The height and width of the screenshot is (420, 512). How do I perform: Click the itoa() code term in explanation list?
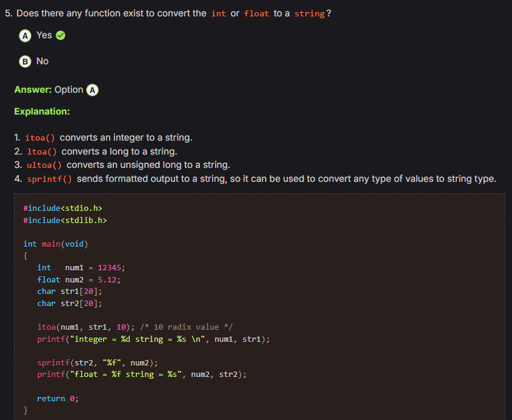41,138
